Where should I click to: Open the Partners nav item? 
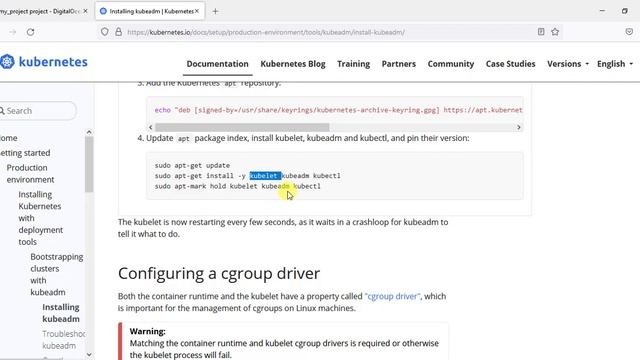(x=399, y=64)
